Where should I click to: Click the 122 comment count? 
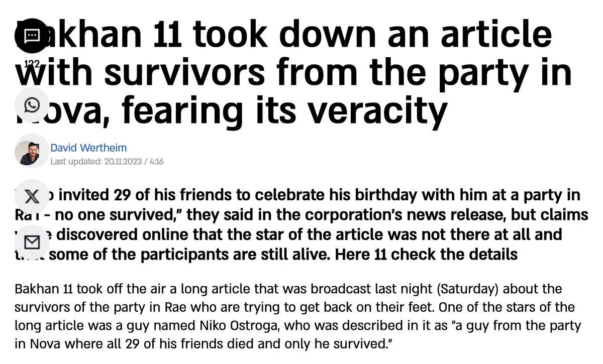[x=32, y=63]
